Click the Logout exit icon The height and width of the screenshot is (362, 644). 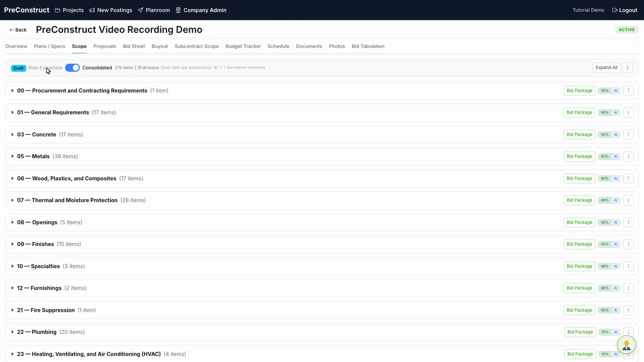pyautogui.click(x=615, y=10)
